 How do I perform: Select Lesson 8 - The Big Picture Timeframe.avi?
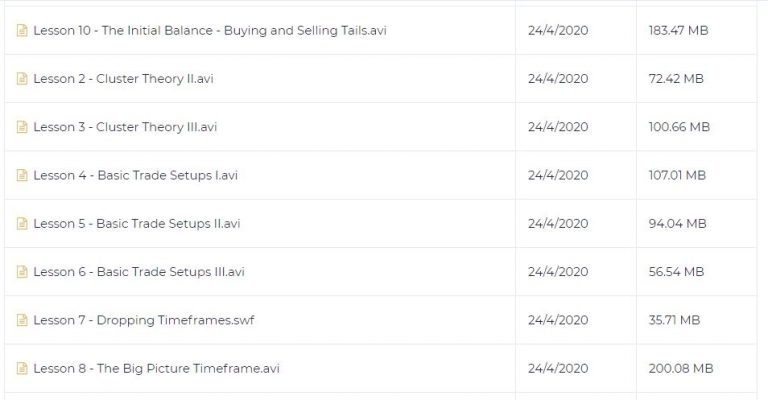[x=156, y=369]
